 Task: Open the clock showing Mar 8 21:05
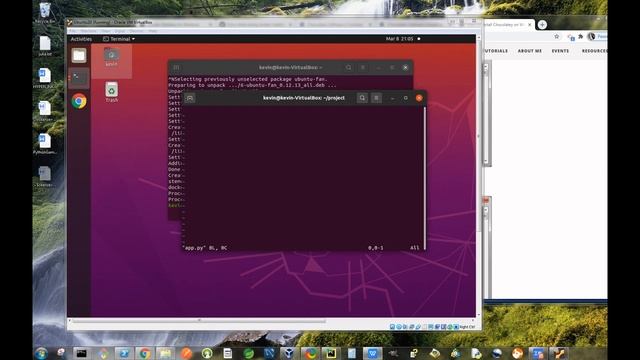pos(399,39)
